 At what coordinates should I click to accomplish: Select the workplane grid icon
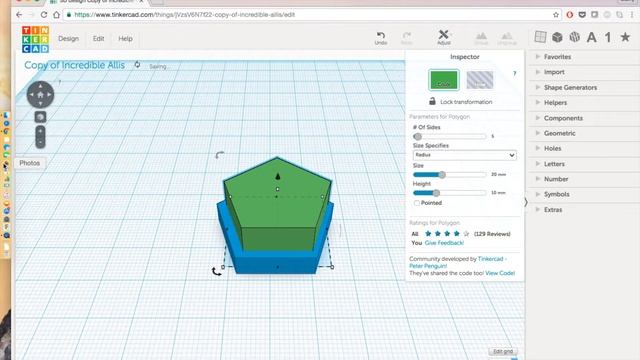pos(540,37)
